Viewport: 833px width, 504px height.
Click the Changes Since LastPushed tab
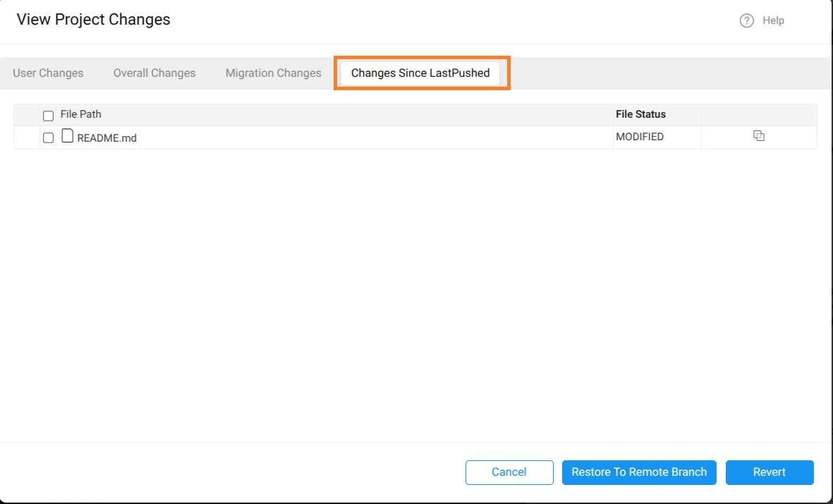(420, 73)
